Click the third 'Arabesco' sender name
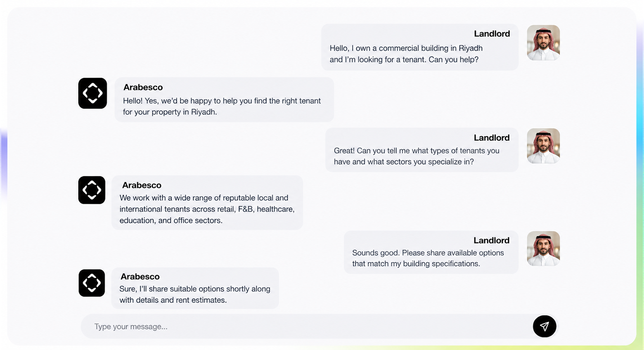This screenshot has height=350, width=644. point(140,277)
